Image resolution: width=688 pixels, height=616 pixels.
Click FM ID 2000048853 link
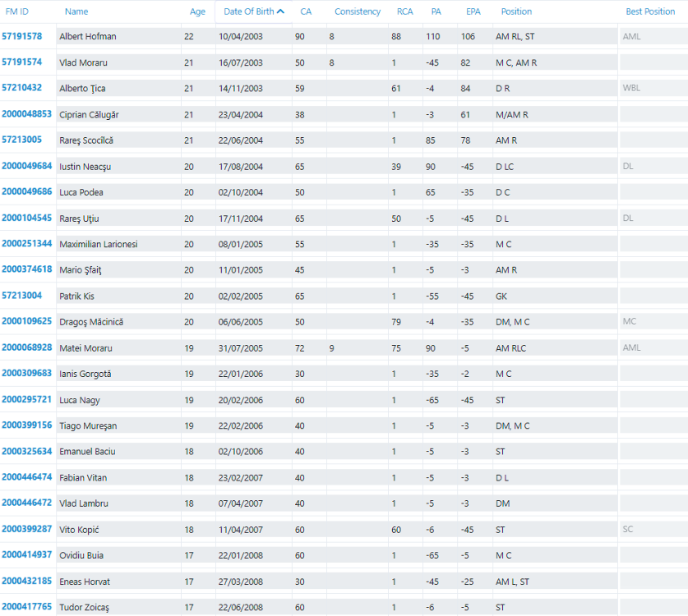click(26, 114)
